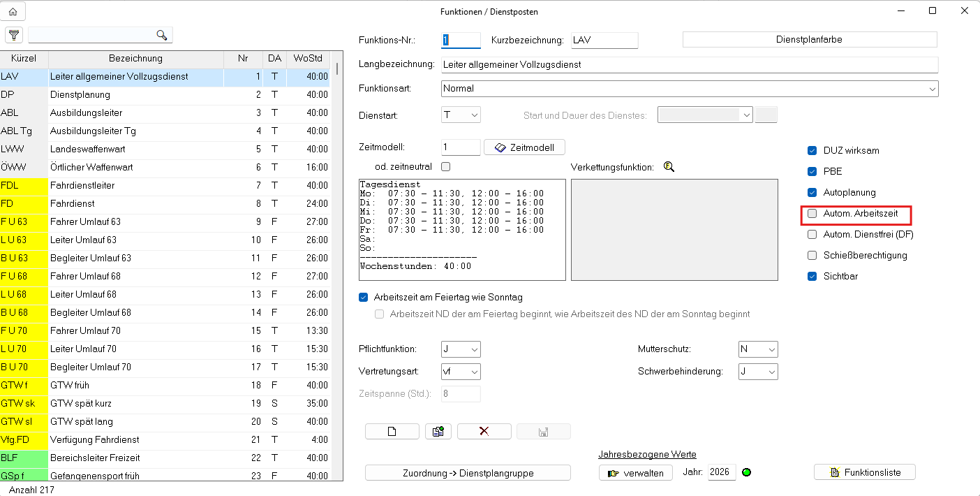Select the Fahrdienstleiter row
The width and height of the screenshot is (980, 496).
(165, 185)
